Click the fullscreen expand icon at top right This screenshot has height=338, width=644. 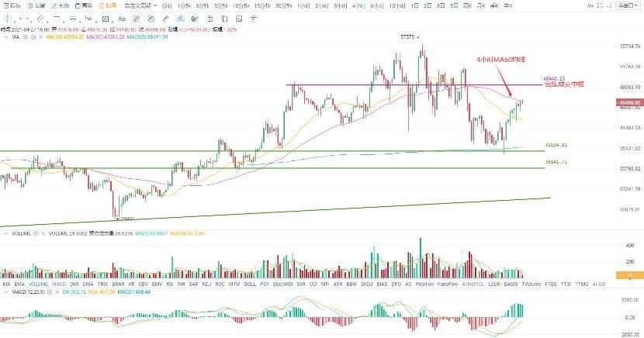click(600, 5)
